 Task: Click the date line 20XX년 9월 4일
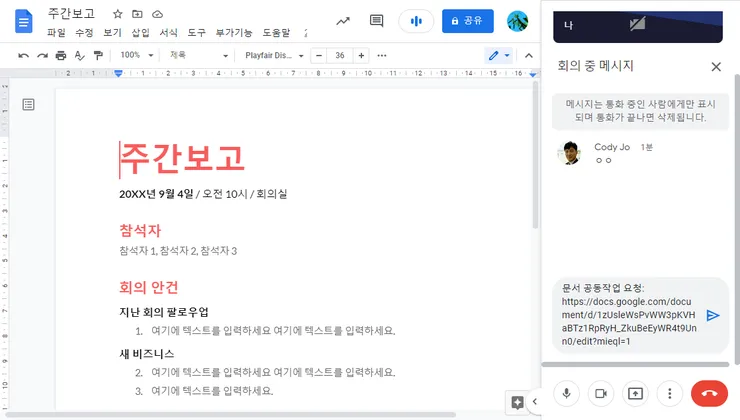(156, 194)
